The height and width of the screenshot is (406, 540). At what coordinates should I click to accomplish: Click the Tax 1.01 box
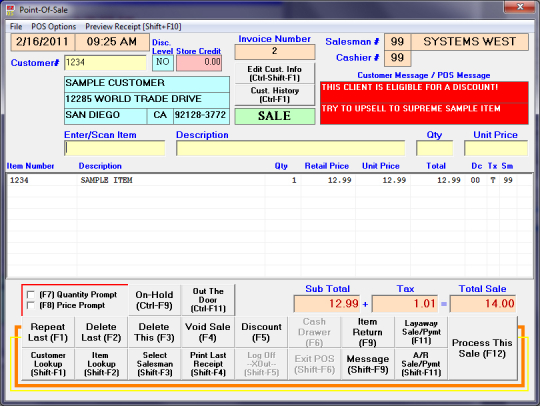click(x=405, y=304)
